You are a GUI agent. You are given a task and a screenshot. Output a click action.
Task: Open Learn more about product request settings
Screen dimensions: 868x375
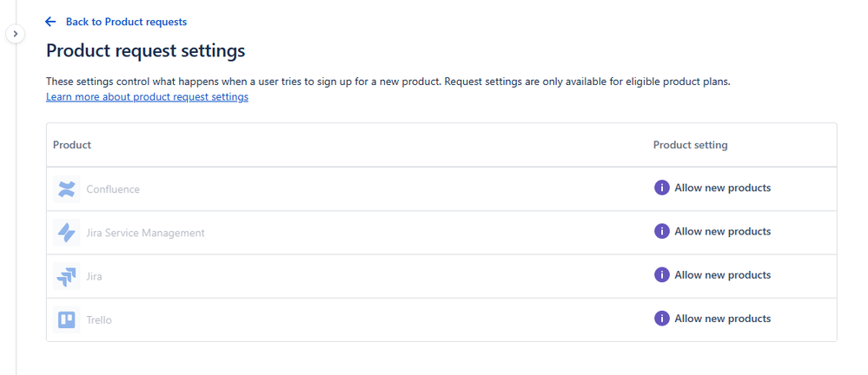(x=147, y=97)
